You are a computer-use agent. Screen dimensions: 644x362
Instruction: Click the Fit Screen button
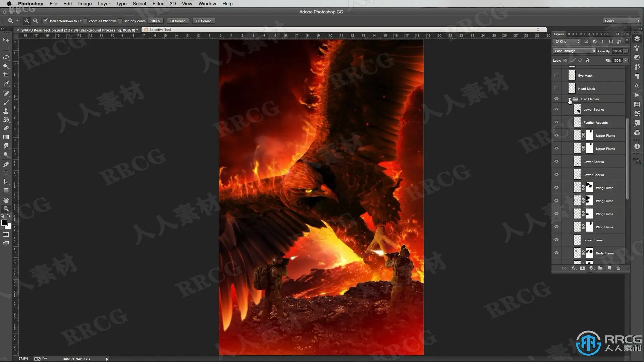pyautogui.click(x=177, y=21)
